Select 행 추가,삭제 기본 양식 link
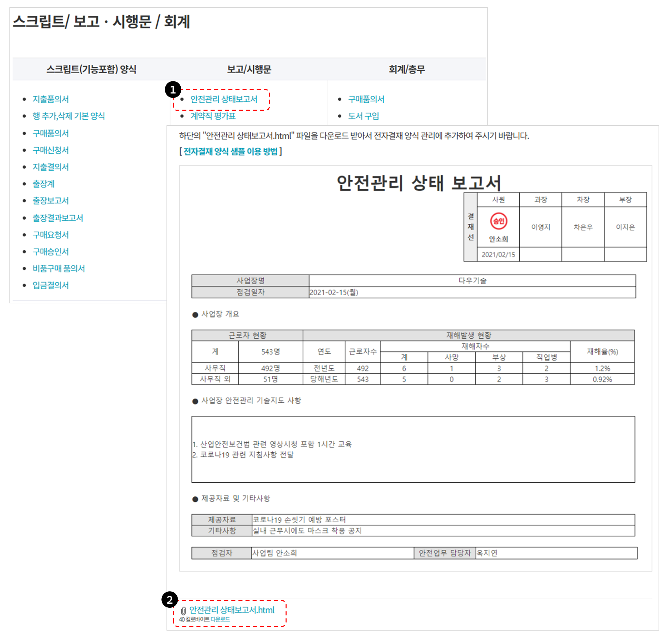Viewport: 672px width, 638px height. [x=68, y=116]
